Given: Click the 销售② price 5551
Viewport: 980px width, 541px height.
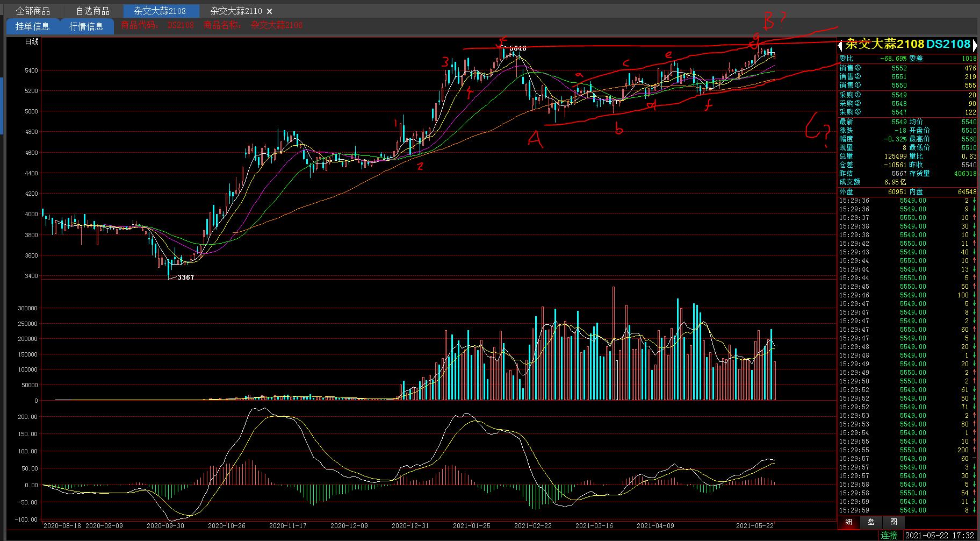Looking at the screenshot, I should point(899,77).
